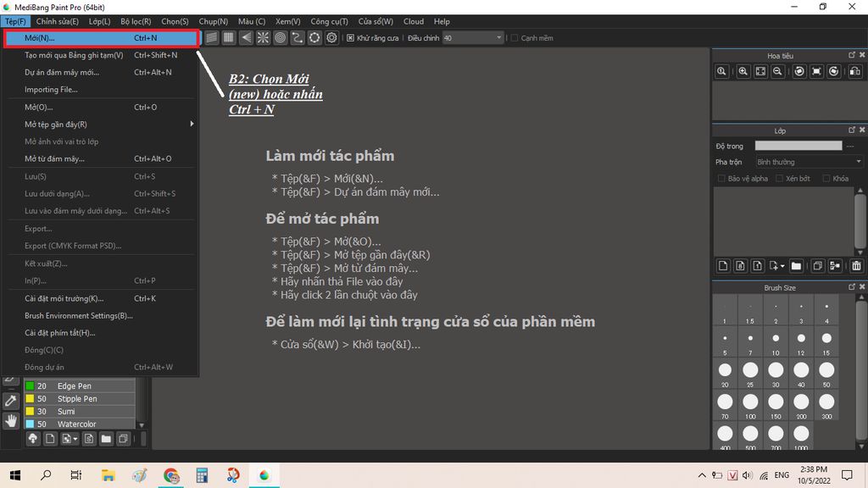
Task: Click Độ trong opacity slider
Action: (x=798, y=146)
